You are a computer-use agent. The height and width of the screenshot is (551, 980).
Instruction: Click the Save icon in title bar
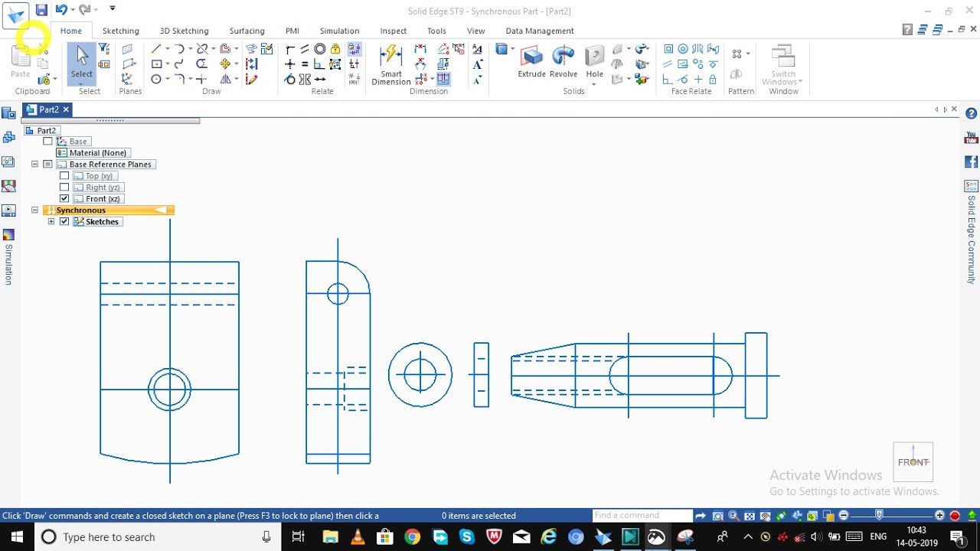(x=41, y=10)
